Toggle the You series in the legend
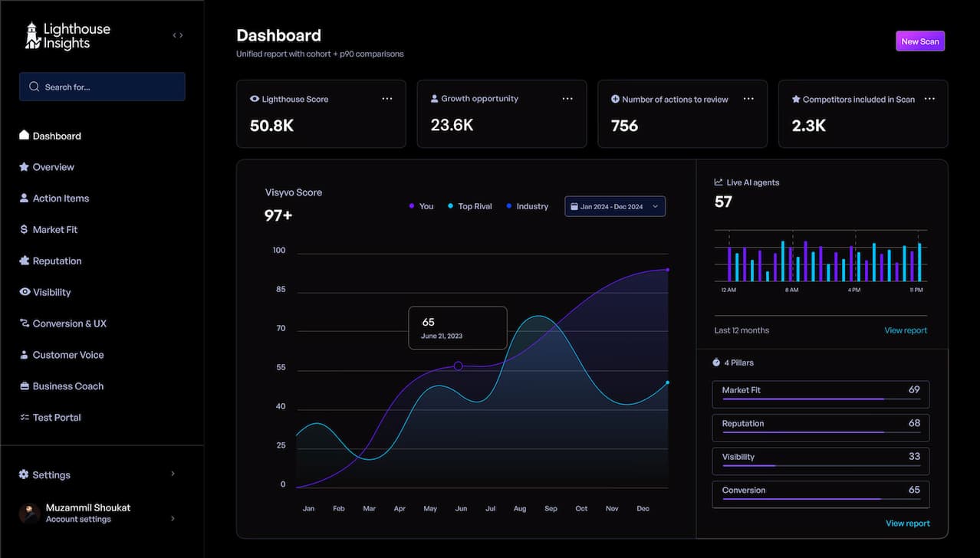 coord(420,206)
